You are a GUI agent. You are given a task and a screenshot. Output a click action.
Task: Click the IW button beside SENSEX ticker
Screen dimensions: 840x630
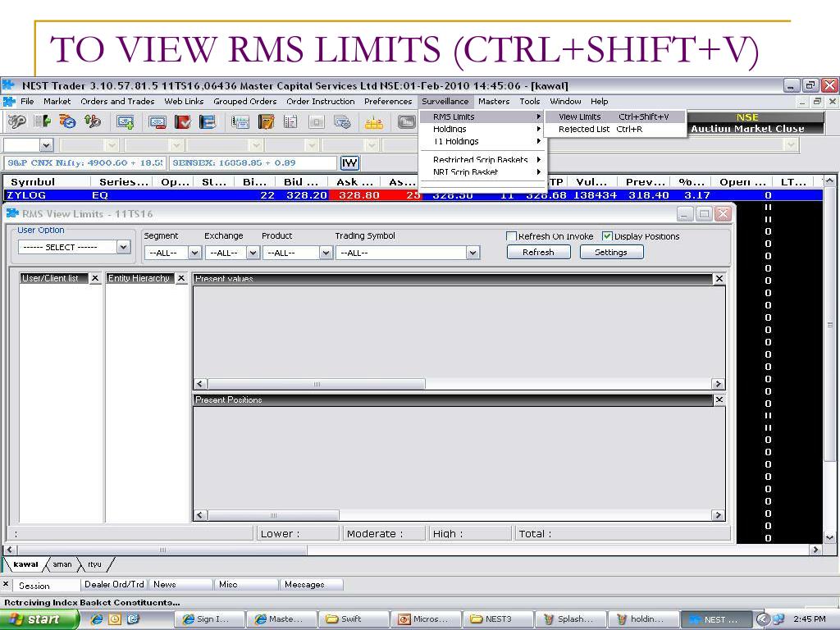[x=349, y=163]
